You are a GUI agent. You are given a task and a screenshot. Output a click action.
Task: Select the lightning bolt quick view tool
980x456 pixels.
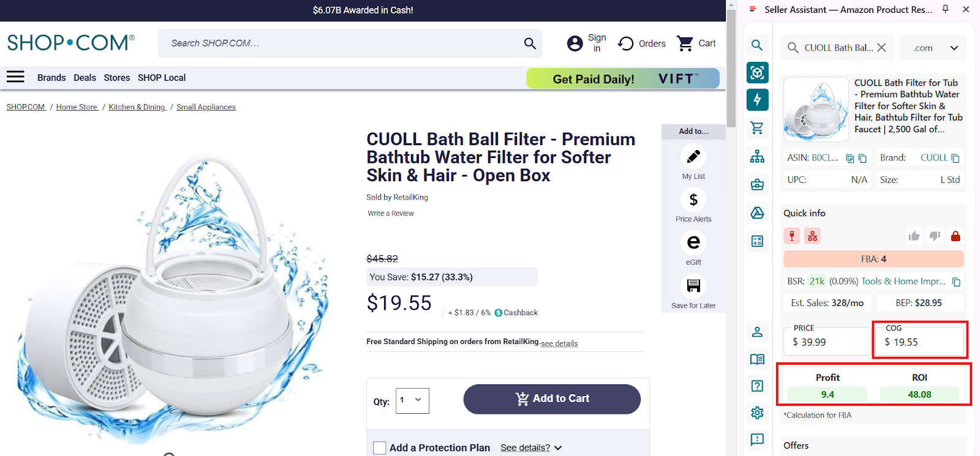point(757,100)
